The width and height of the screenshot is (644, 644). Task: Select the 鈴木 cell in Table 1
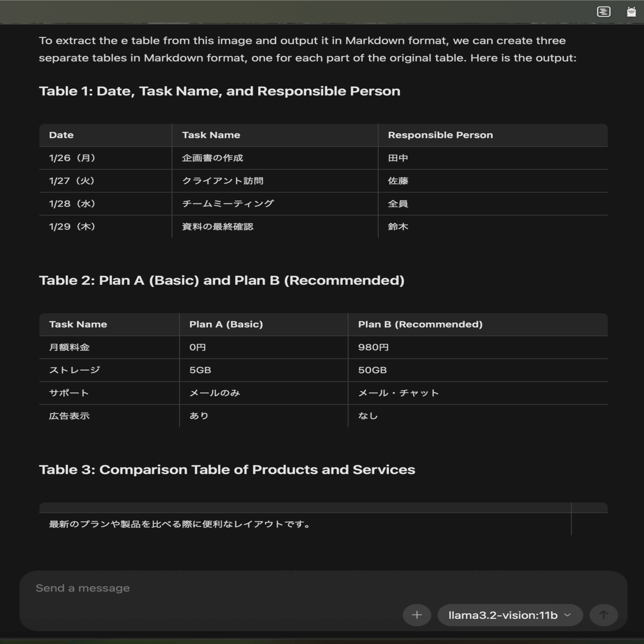pos(397,226)
